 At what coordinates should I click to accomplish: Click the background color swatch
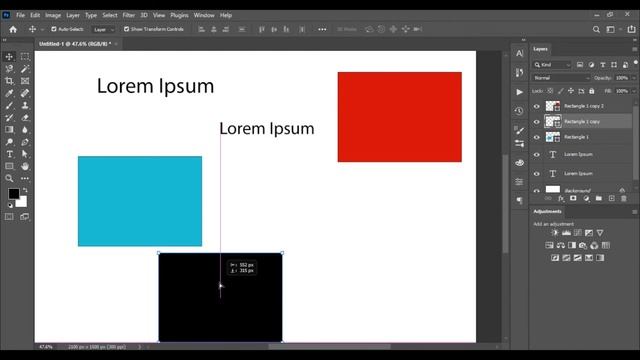pos(22,202)
